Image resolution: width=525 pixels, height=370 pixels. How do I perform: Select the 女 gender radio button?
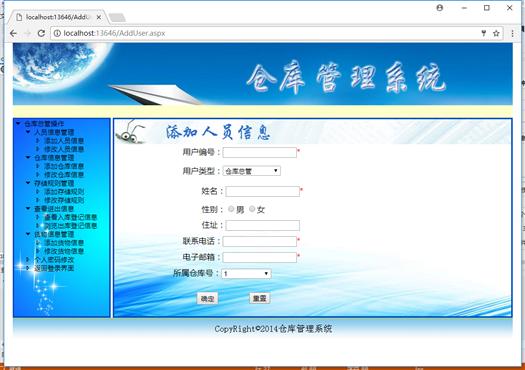(x=252, y=209)
